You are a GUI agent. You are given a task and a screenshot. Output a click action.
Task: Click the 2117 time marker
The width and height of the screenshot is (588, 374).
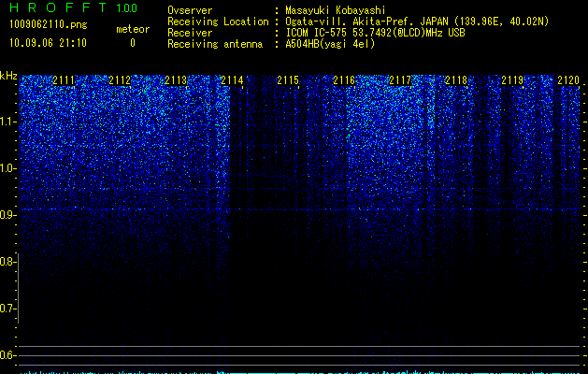[400, 80]
